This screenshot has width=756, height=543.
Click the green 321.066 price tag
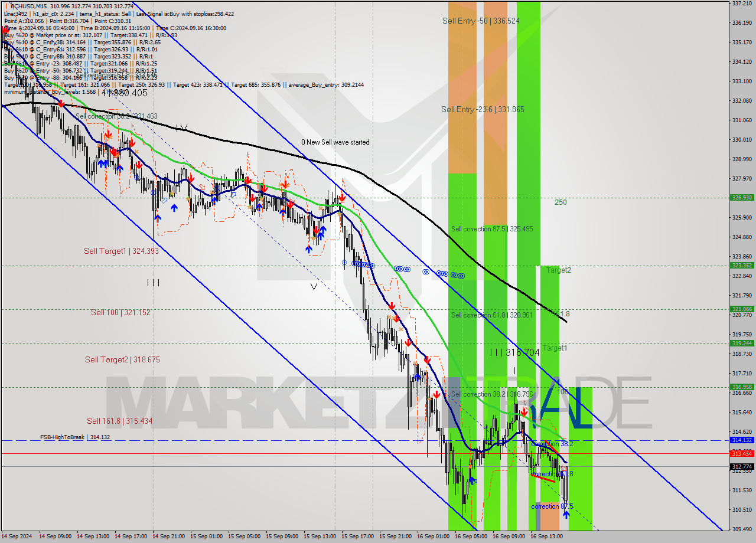tap(742, 309)
